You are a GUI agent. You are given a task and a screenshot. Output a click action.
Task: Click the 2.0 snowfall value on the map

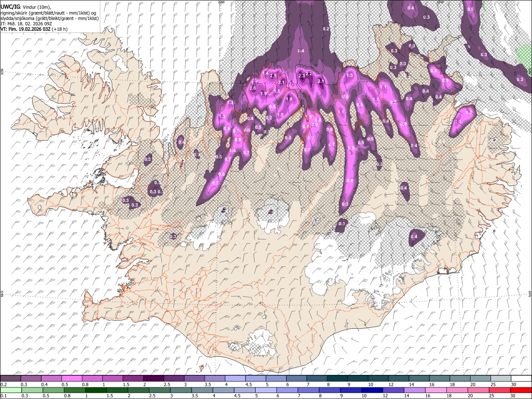[x=252, y=89]
